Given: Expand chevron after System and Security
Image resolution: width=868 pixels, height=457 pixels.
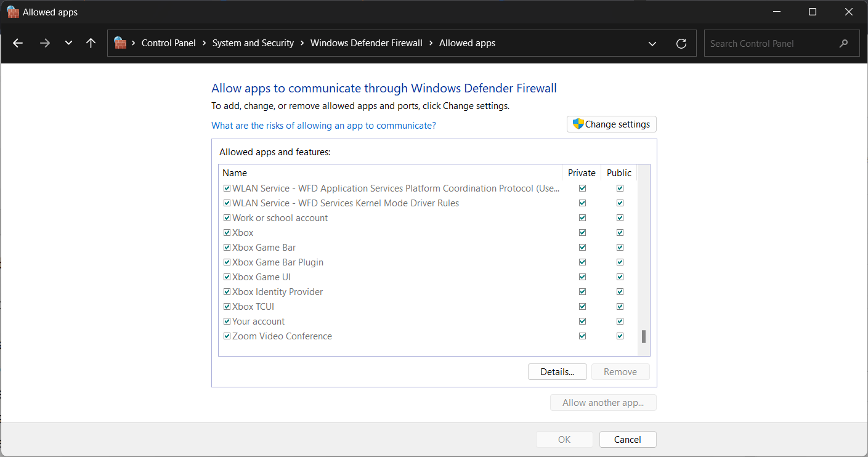Looking at the screenshot, I should [302, 43].
